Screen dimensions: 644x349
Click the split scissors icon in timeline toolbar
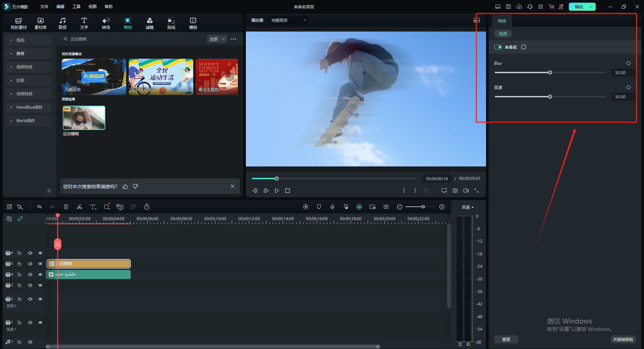click(x=79, y=207)
